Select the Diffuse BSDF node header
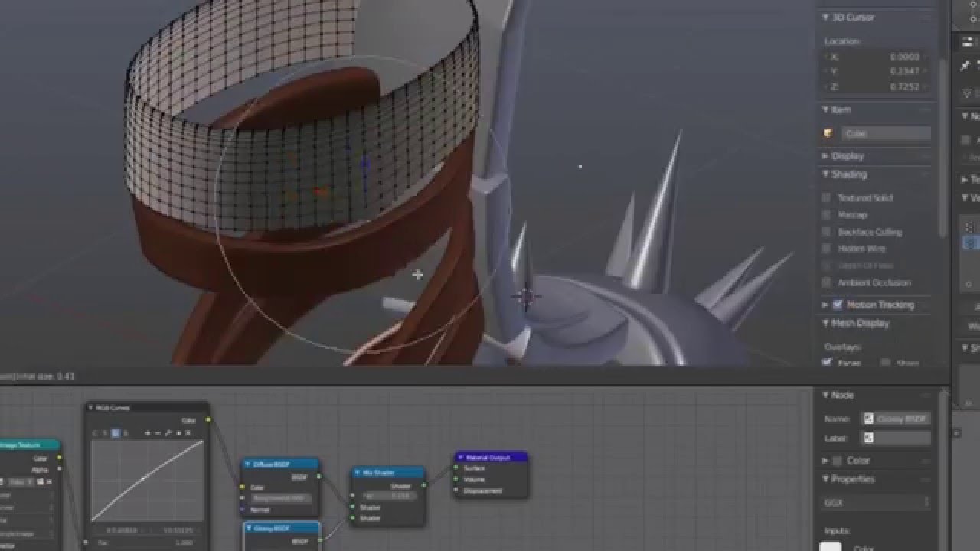Screen dimensions: 980x551 click(280, 464)
